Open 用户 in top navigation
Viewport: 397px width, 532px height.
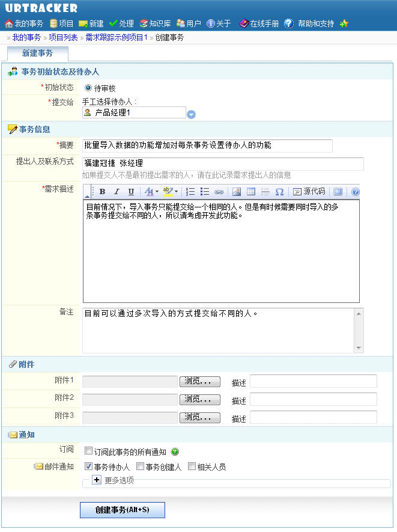(189, 23)
